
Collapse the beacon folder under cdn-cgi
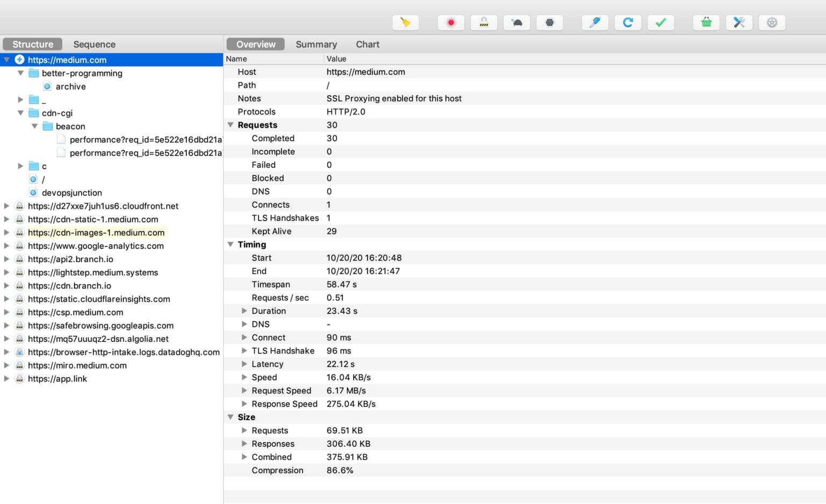point(35,126)
